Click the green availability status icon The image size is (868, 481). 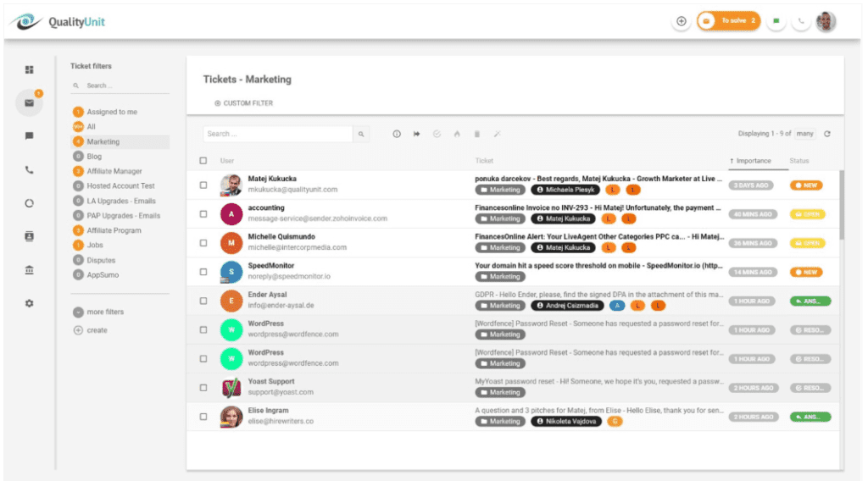[x=776, y=21]
